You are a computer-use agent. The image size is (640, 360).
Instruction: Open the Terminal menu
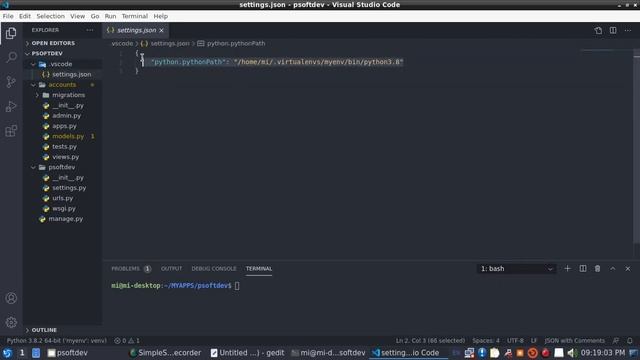[x=134, y=16]
